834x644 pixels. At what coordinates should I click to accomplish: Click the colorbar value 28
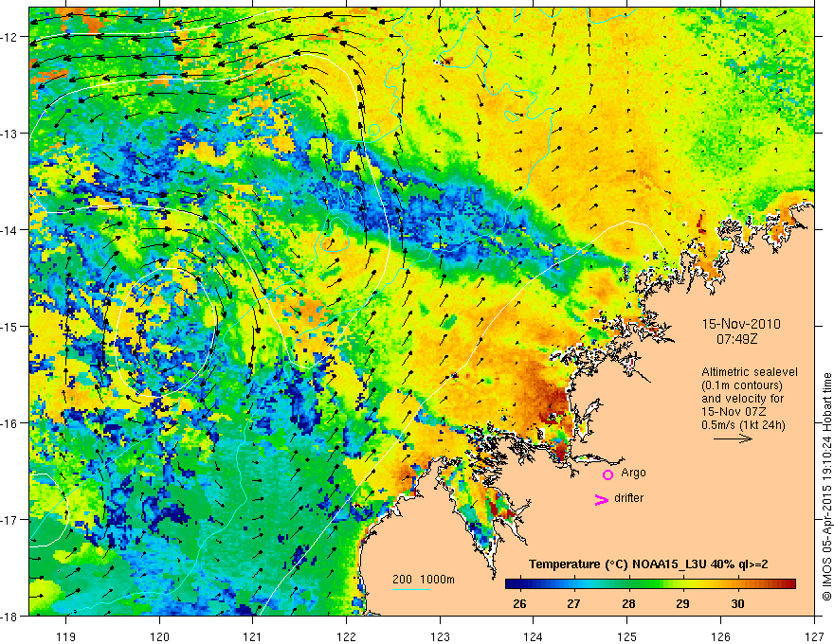point(628,603)
